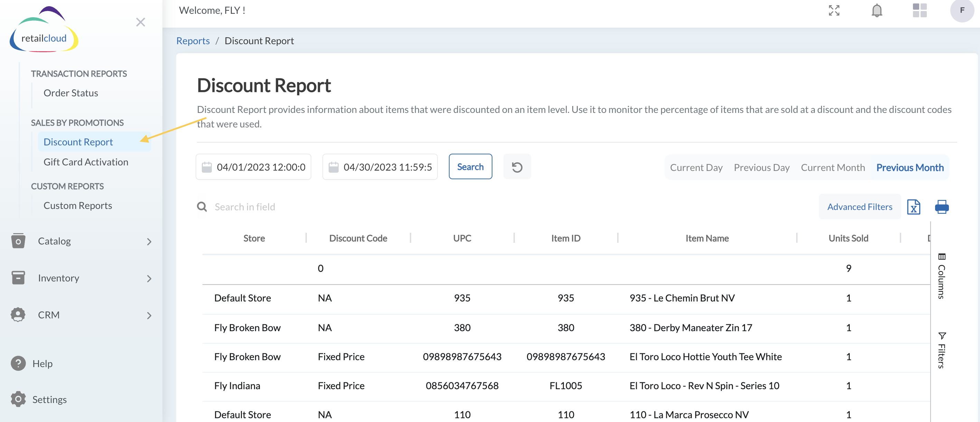Click the Fly Indiana store cell

pos(237,386)
